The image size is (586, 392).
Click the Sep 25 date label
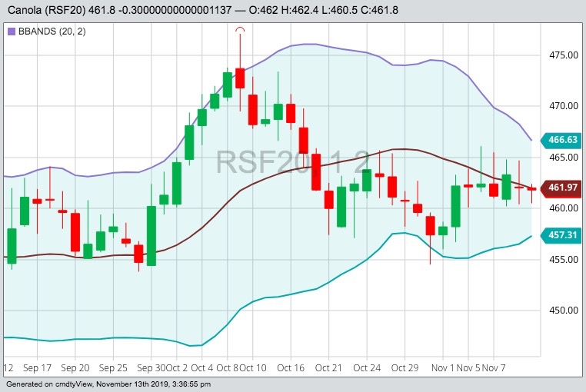(112, 368)
